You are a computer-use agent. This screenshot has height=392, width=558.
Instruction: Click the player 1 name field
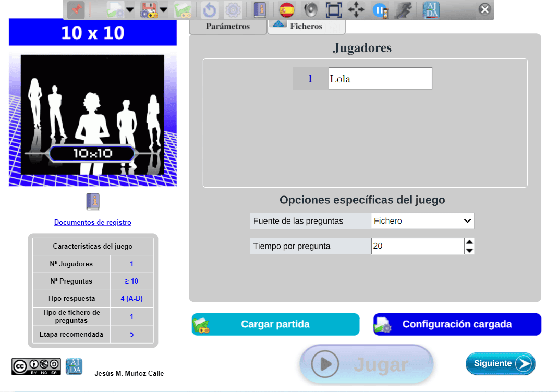coord(380,79)
